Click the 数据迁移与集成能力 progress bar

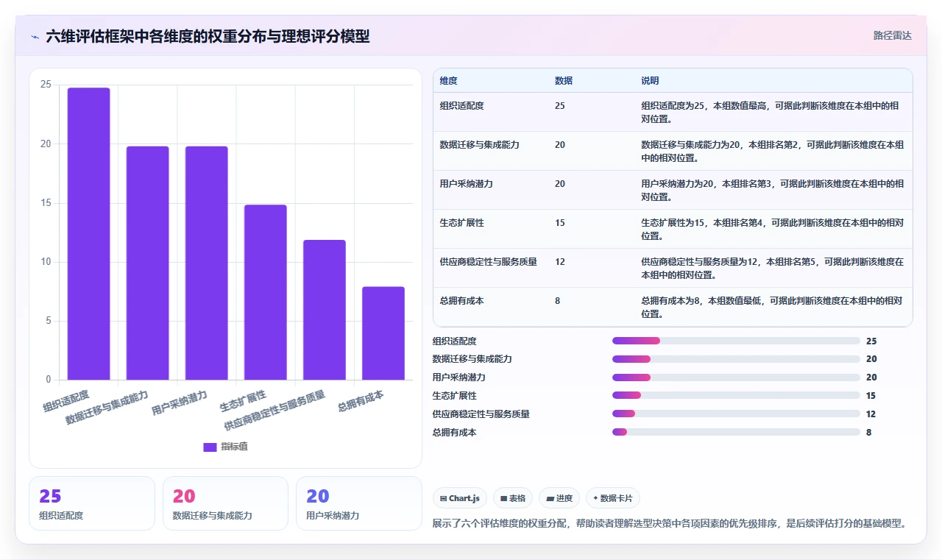736,359
